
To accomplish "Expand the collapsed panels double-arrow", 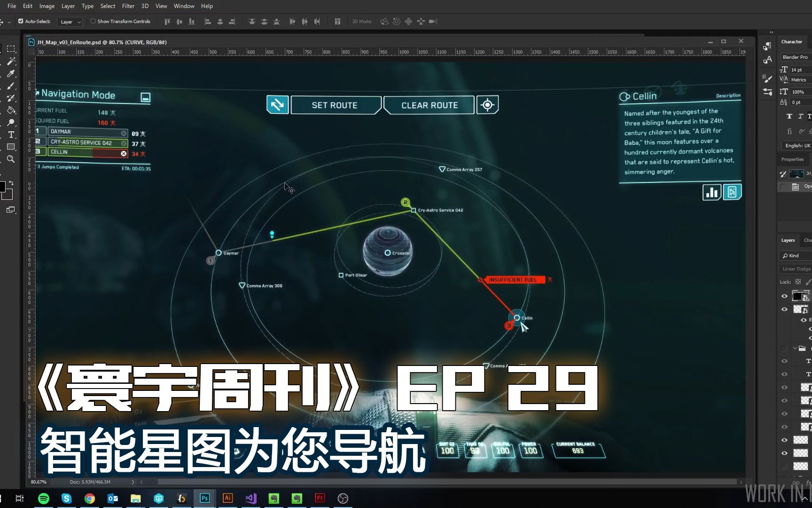I will [x=771, y=32].
